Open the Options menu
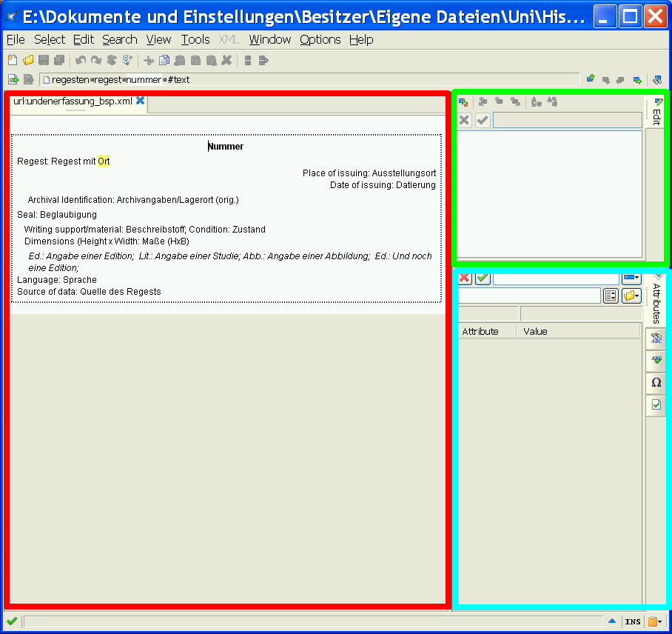The width and height of the screenshot is (672, 634). coord(320,40)
